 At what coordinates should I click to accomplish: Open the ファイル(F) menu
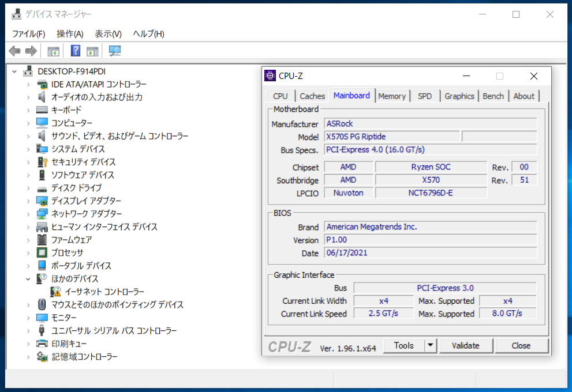[29, 34]
